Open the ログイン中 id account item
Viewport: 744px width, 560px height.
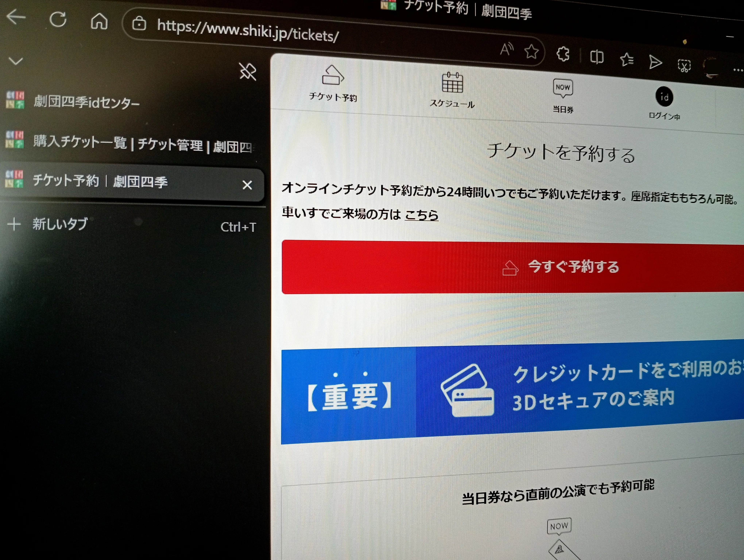[664, 103]
